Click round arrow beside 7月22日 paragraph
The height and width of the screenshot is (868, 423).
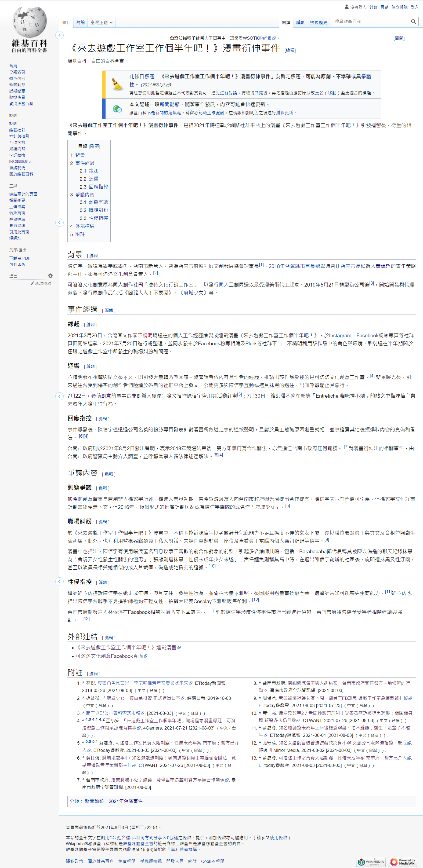point(59,396)
